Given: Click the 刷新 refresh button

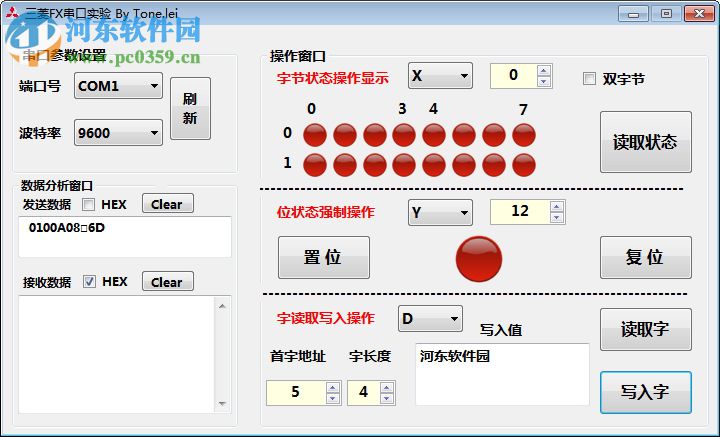Looking at the screenshot, I should (191, 108).
